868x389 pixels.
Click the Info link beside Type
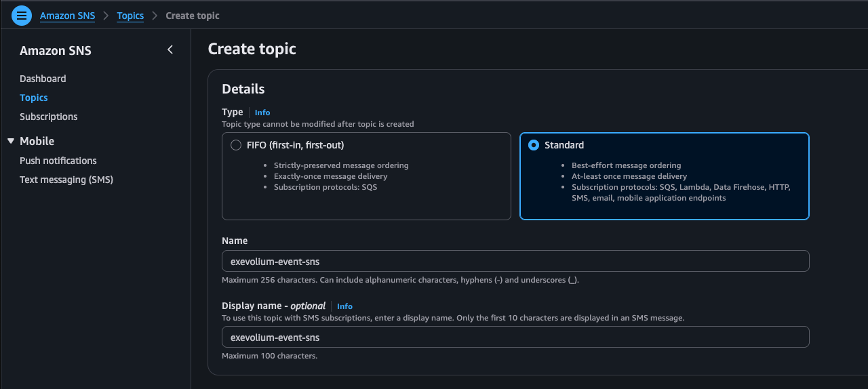[262, 112]
